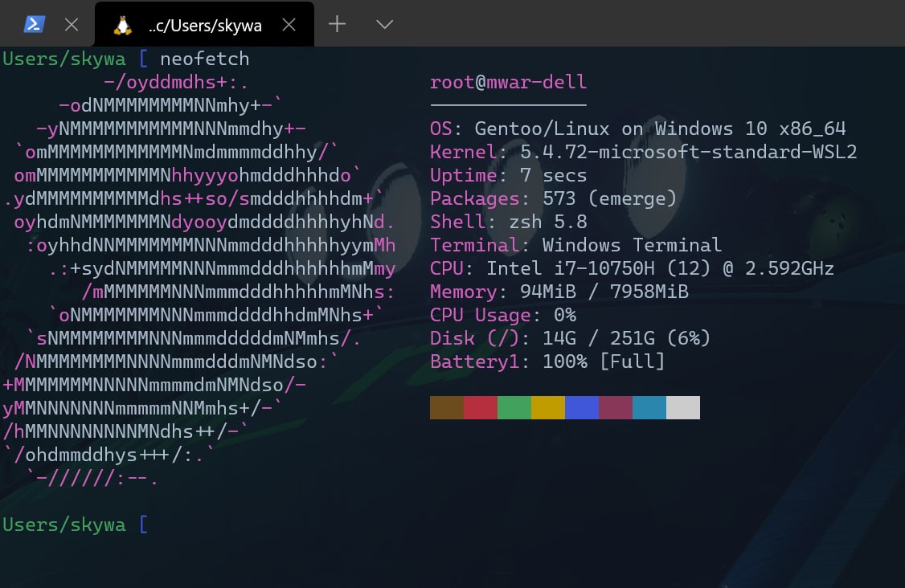
Task: Click the Packages 573 (emerge) line
Action: click(x=553, y=198)
